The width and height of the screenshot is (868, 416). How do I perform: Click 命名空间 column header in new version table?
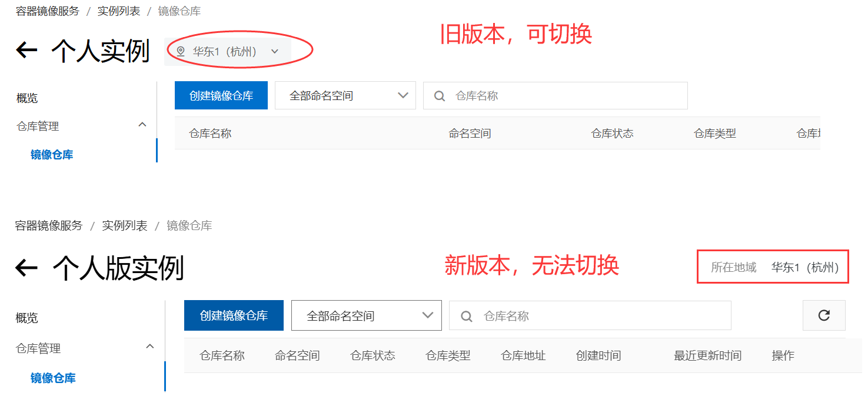297,355
